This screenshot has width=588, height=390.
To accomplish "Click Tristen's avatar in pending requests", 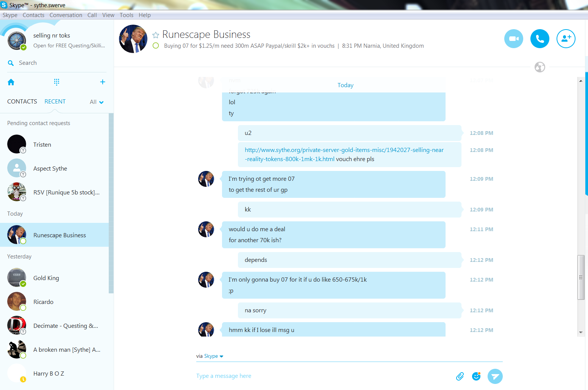I will click(x=17, y=144).
